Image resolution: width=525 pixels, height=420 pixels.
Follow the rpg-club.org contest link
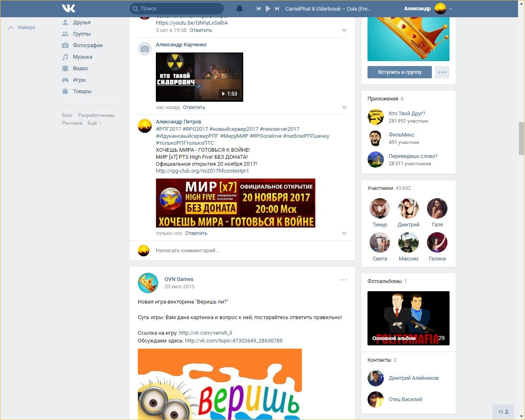[x=202, y=171]
